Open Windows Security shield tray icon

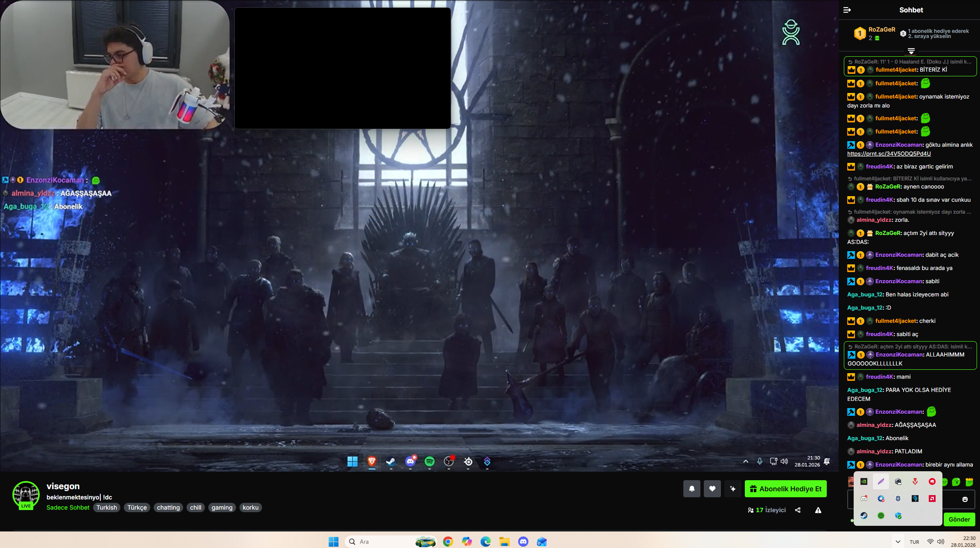(898, 516)
